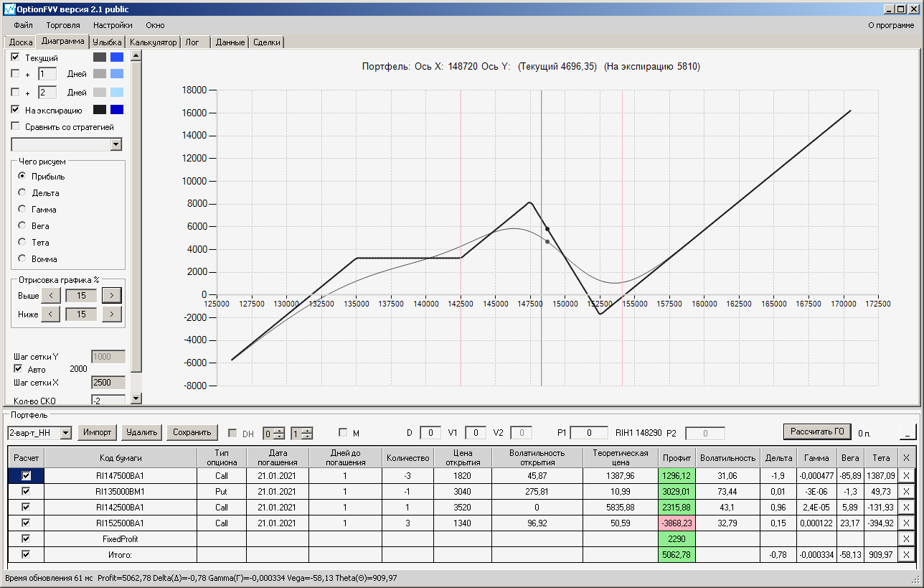
Task: Increase the Выше cutoff with right arrow
Action: pyautogui.click(x=112, y=295)
